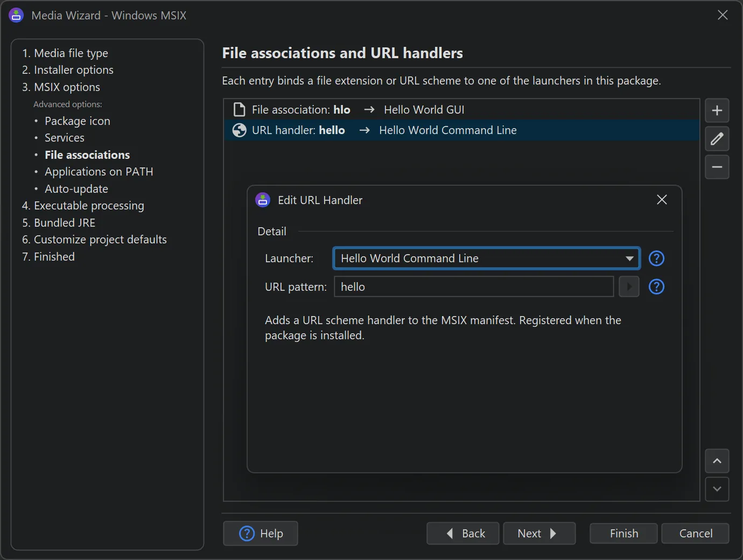Go to step 4 Executable processing
Image resolution: width=743 pixels, height=560 pixels.
(83, 206)
